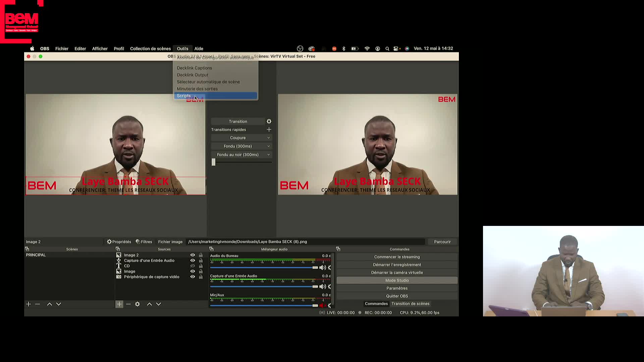Open the Collection de scènes menu
This screenshot has width=644, height=362.
150,49
